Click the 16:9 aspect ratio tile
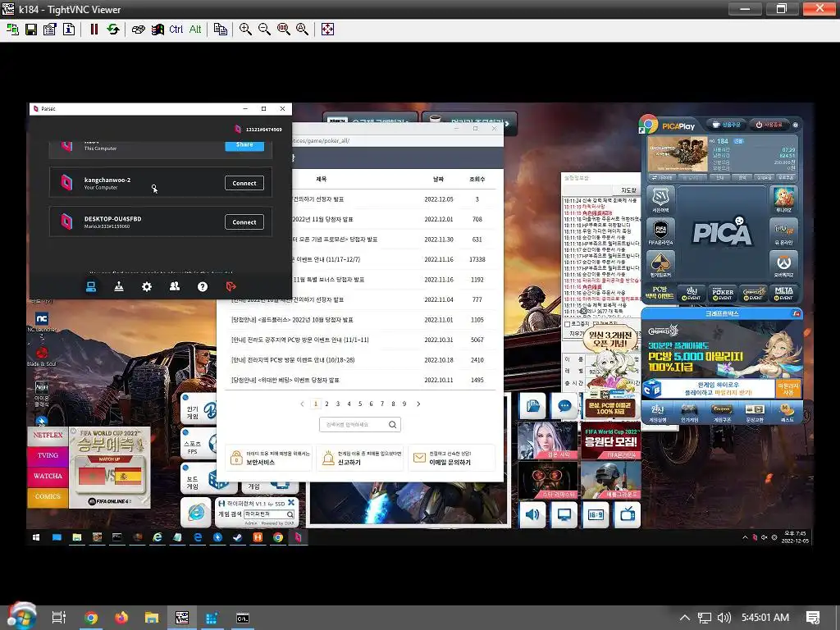 tap(596, 515)
